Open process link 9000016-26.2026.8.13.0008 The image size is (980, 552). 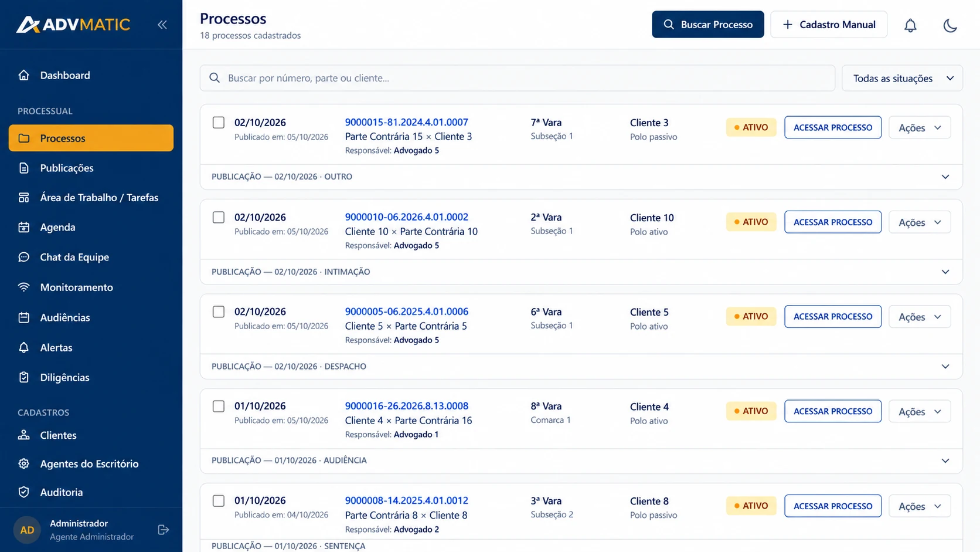406,406
